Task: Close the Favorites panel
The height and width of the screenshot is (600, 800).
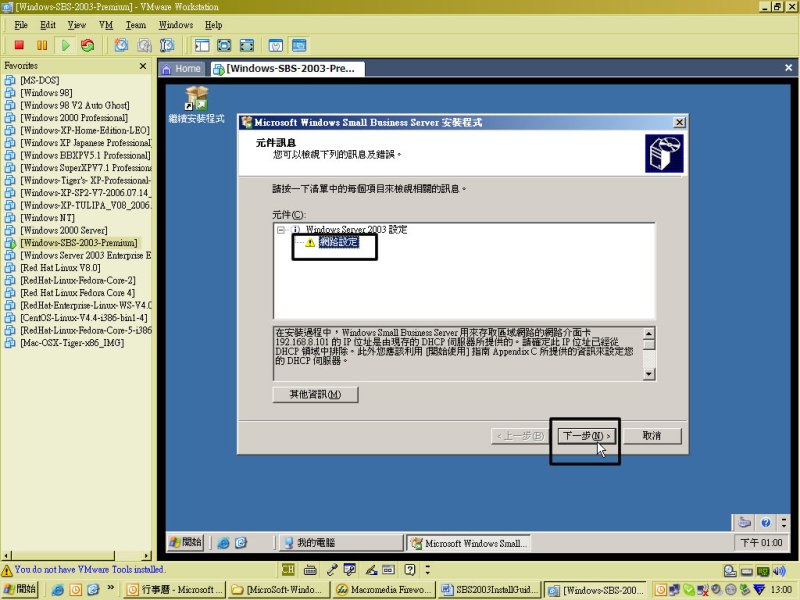Action: [x=143, y=66]
